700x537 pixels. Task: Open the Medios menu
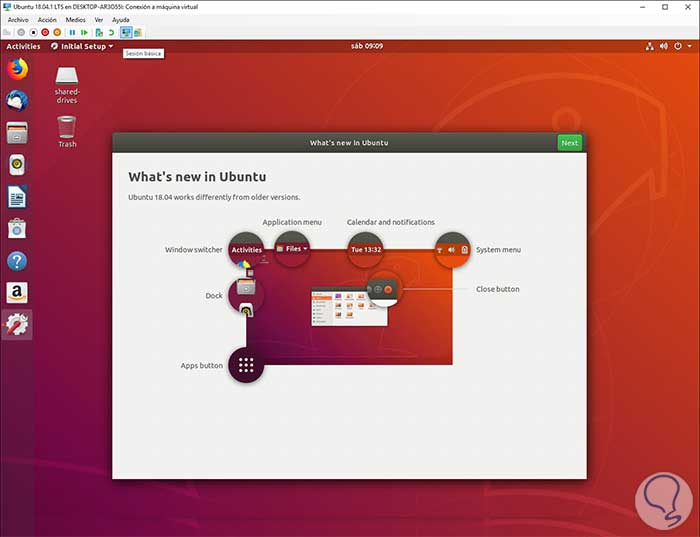tap(75, 20)
